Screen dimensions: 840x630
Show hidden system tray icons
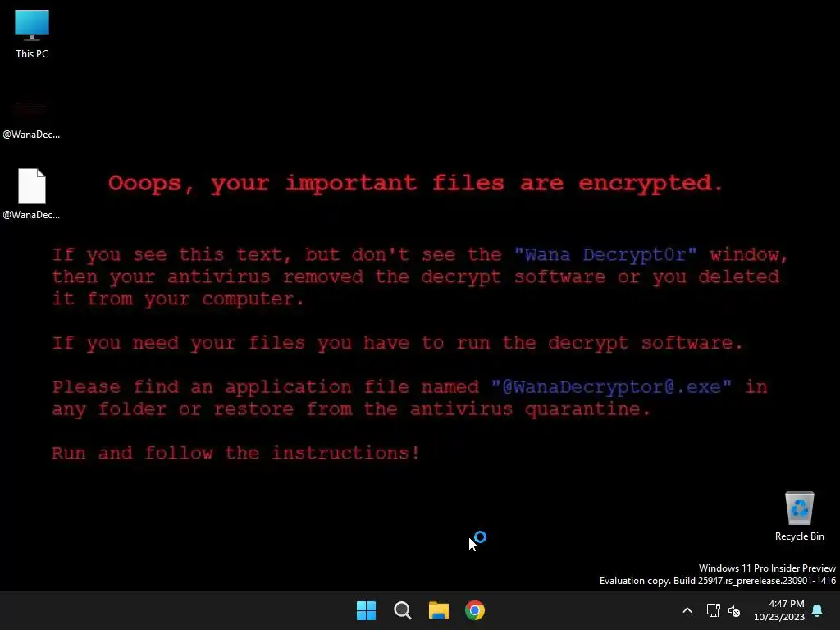click(687, 610)
